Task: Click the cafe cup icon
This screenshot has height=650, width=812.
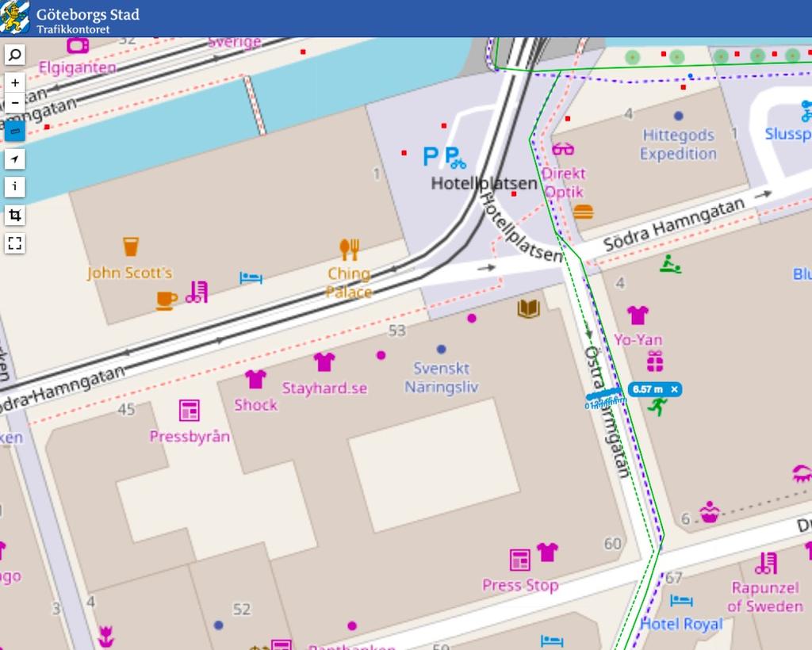Action: (167, 300)
